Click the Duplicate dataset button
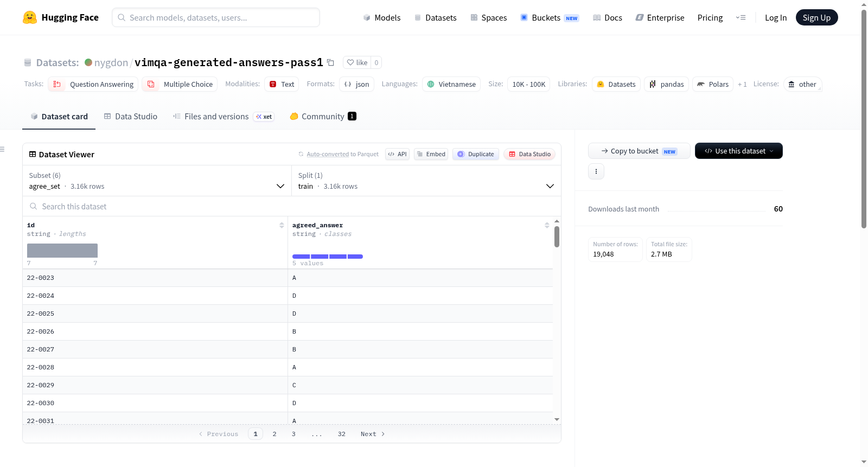The width and height of the screenshot is (868, 467). pyautogui.click(x=476, y=154)
